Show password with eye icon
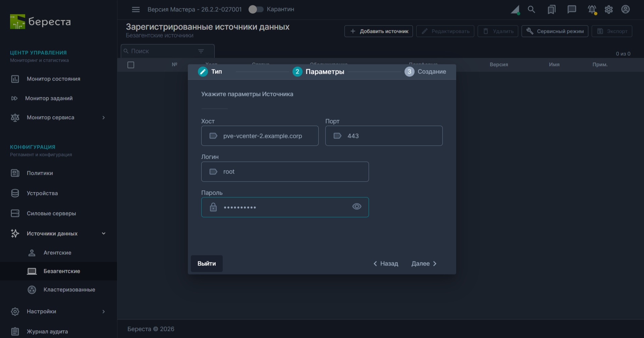 point(357,206)
